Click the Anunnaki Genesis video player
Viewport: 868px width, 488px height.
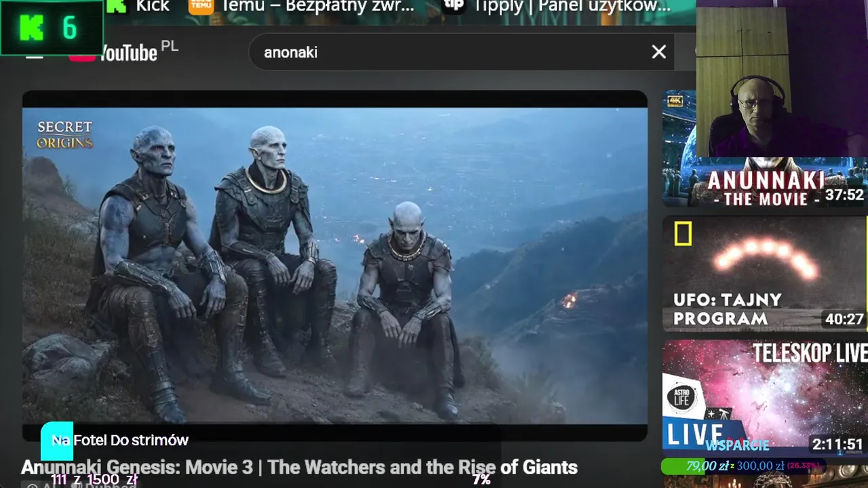point(335,266)
